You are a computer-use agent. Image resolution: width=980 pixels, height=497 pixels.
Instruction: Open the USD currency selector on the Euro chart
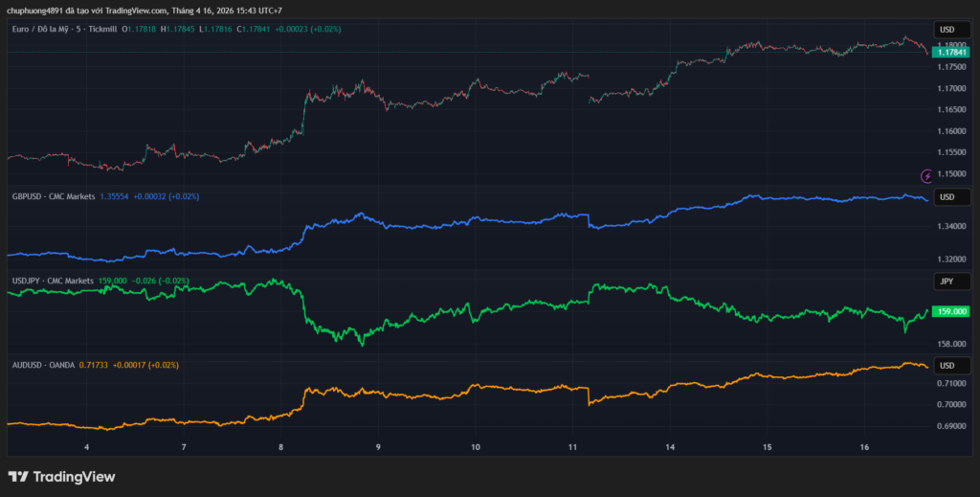947,30
